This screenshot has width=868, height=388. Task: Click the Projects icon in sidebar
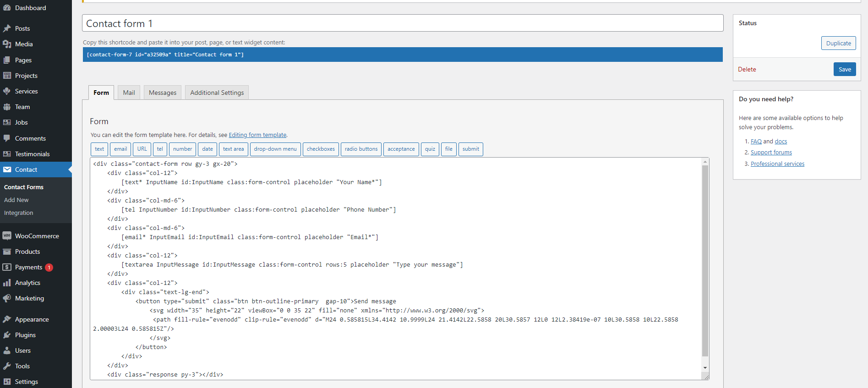[x=7, y=76]
